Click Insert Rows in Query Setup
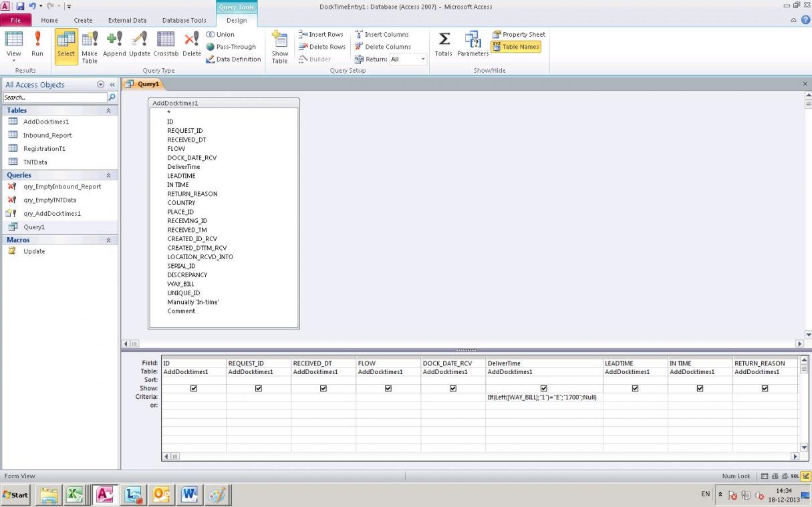Image resolution: width=812 pixels, height=507 pixels. (x=321, y=35)
